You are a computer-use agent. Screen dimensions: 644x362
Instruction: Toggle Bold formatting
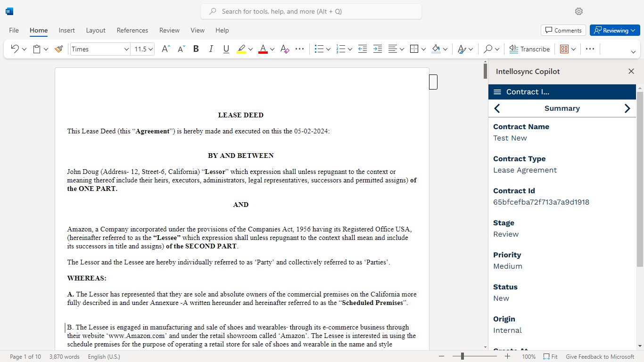tap(196, 49)
